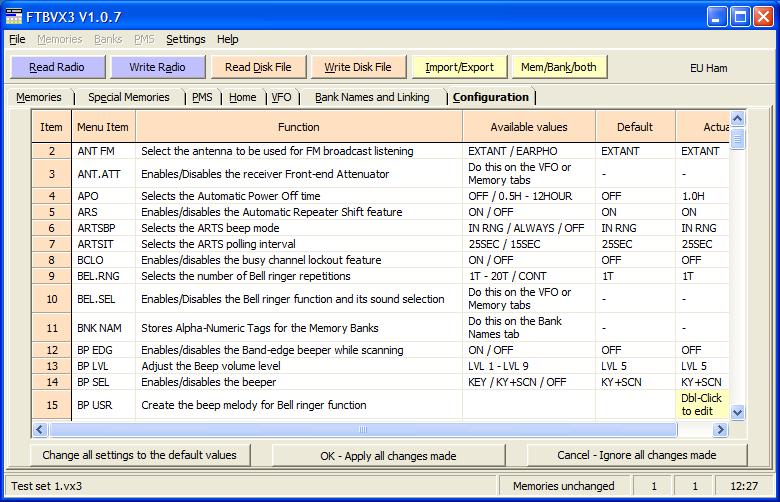Click OK - Apply all changes made
This screenshot has height=502, width=780.
388,455
